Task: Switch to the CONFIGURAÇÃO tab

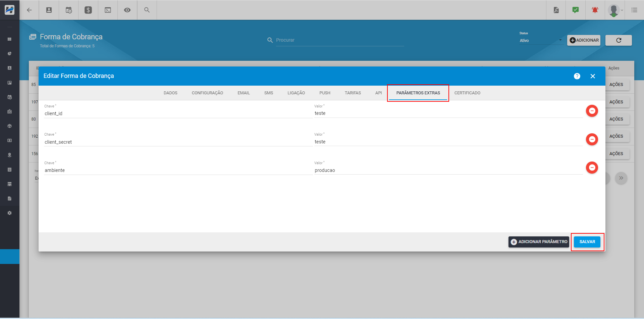Action: 207,93
